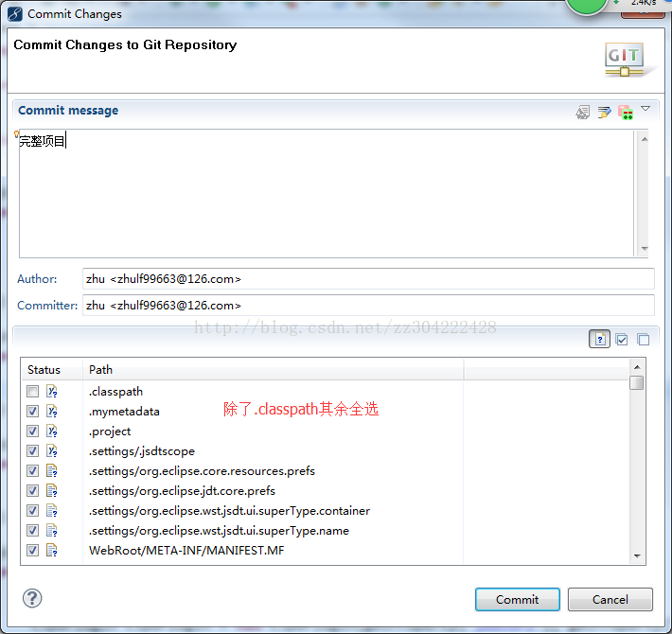Uncheck the superType.container checkbox
Viewport: 672px width, 634px height.
[x=32, y=511]
